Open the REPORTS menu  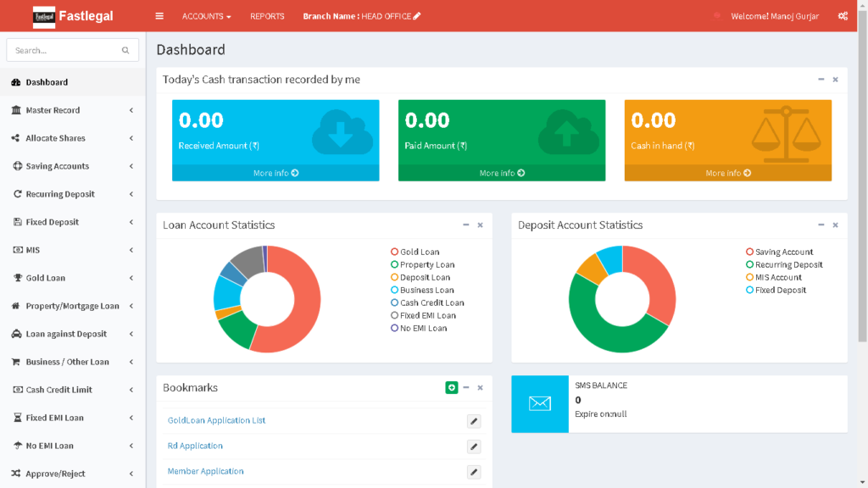[x=267, y=15]
